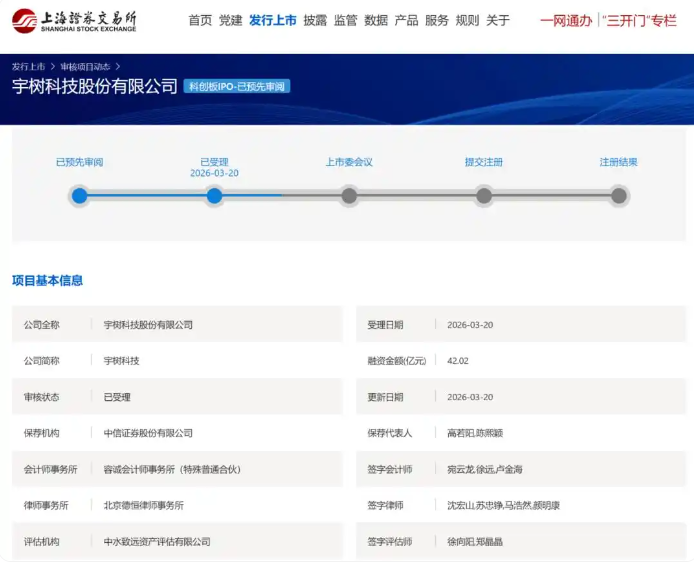Click company short name 宇树科技
This screenshot has height=567, width=694.
(122, 361)
